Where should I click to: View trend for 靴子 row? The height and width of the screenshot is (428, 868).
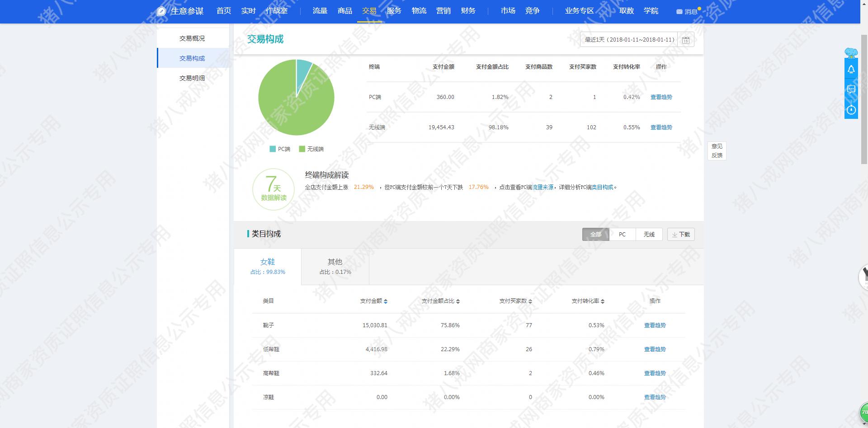point(655,325)
